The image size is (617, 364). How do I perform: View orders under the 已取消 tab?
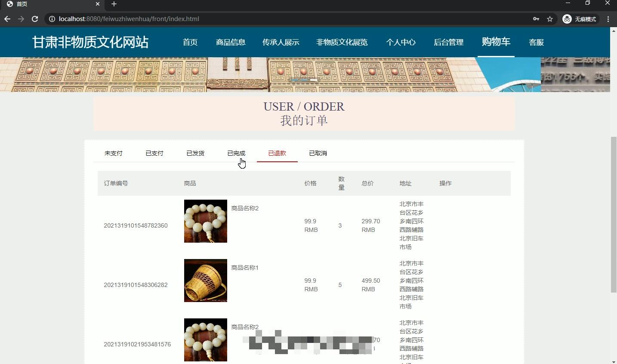318,153
